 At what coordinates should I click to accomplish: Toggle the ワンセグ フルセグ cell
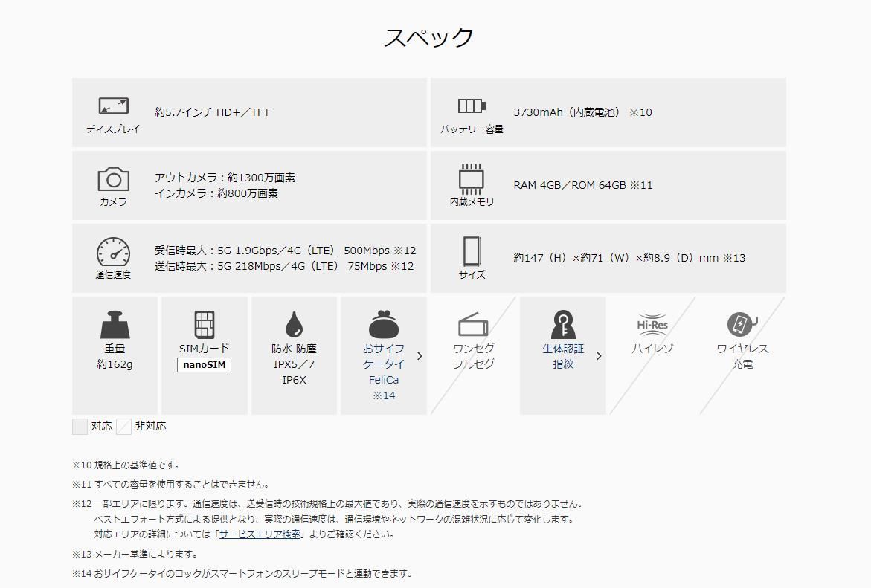point(473,355)
